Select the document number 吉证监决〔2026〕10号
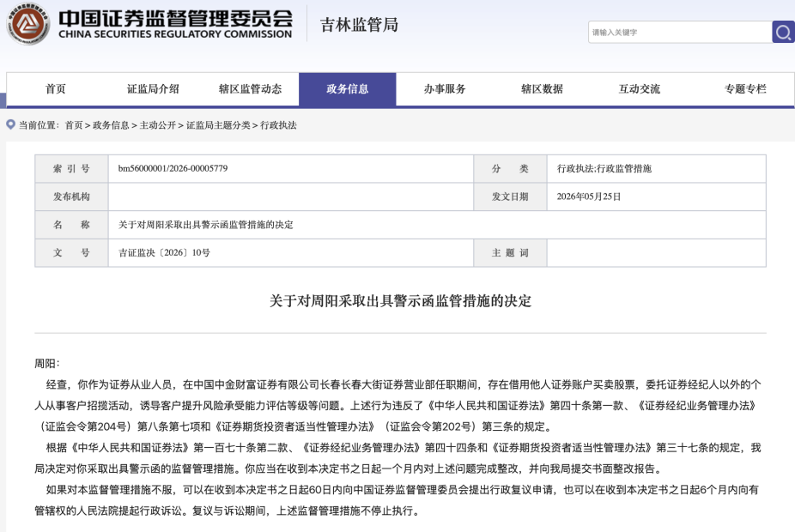The height and width of the screenshot is (532, 795). [x=164, y=252]
